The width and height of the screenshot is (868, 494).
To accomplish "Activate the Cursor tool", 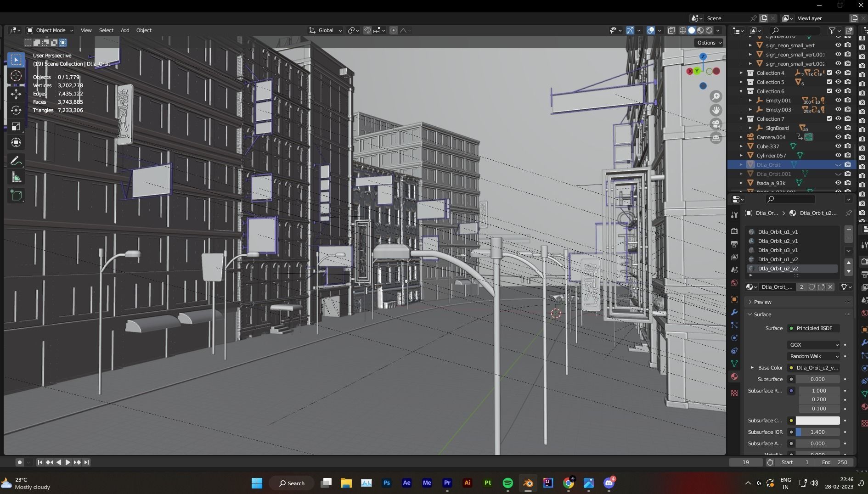I will click(16, 76).
